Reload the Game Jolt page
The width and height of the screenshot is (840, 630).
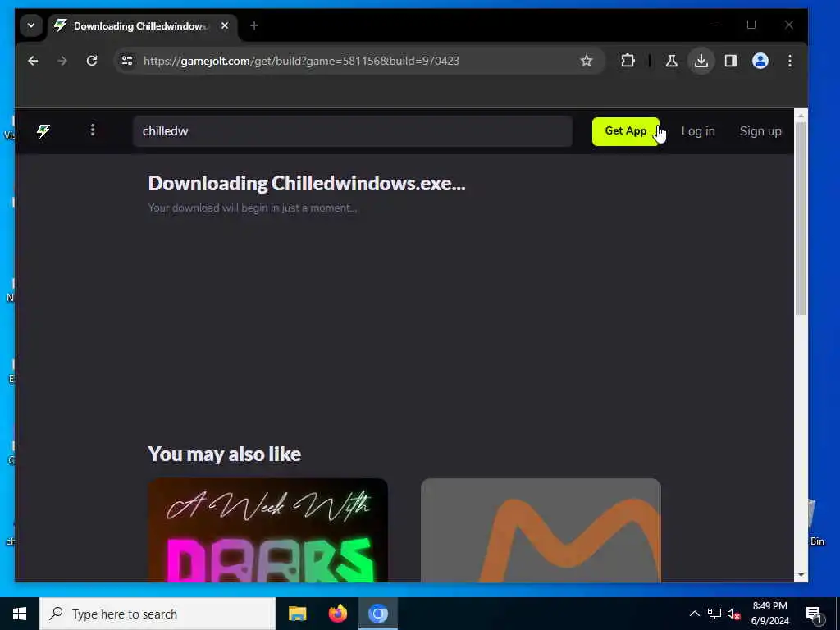coord(92,61)
